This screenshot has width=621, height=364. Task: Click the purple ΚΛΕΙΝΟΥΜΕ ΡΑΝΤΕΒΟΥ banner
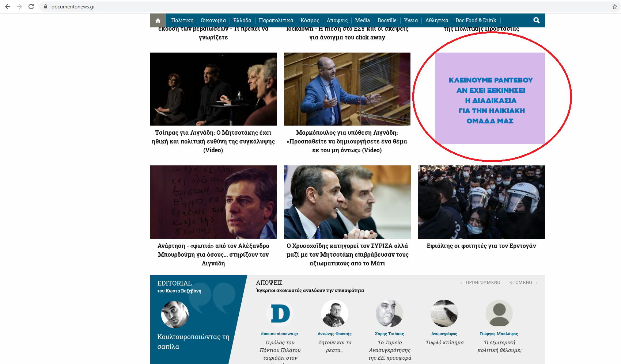coord(490,98)
